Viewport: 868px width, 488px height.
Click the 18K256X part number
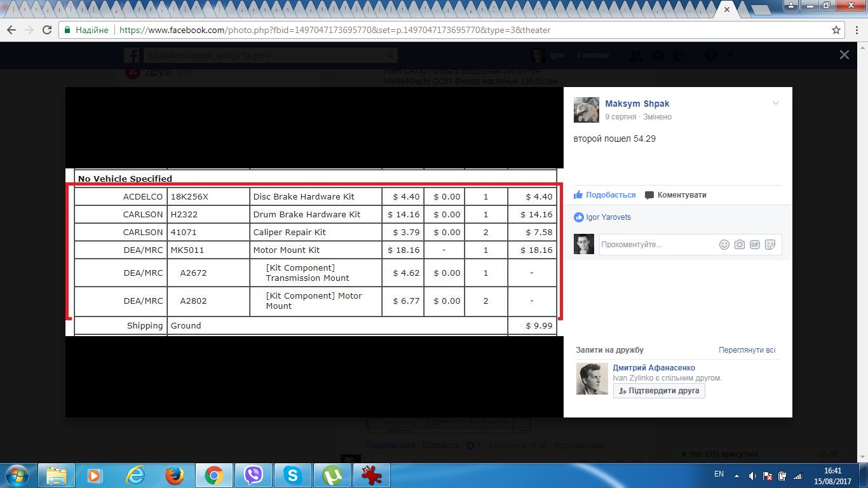pos(189,197)
